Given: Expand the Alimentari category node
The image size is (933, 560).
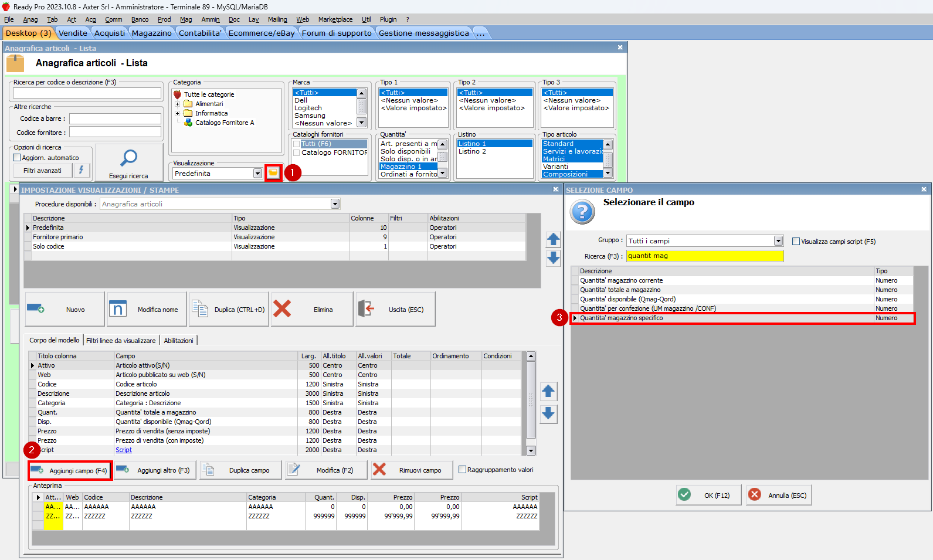Looking at the screenshot, I should (x=177, y=104).
